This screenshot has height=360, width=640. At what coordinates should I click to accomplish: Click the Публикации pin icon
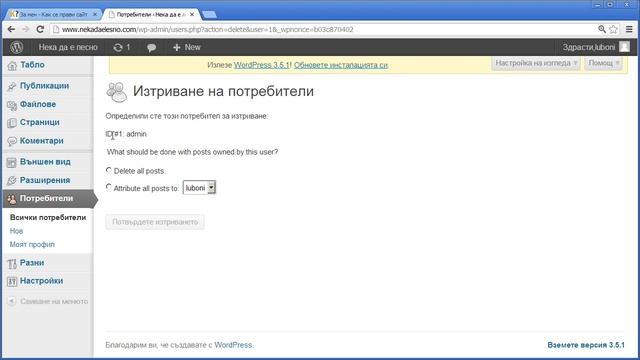12,86
